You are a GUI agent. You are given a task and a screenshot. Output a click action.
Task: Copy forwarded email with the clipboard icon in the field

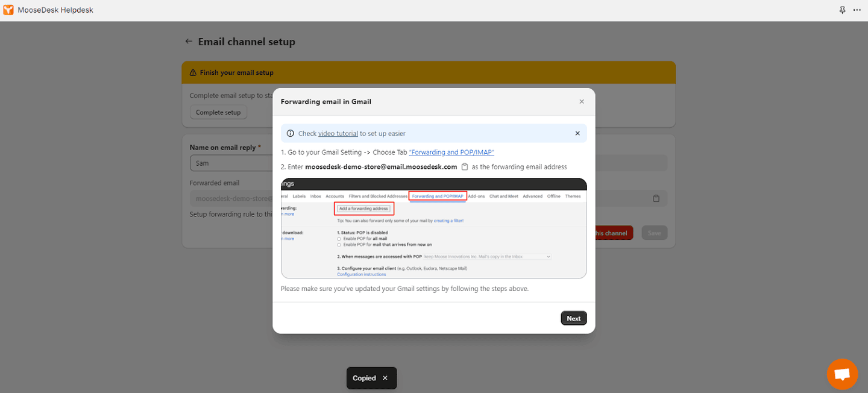656,198
